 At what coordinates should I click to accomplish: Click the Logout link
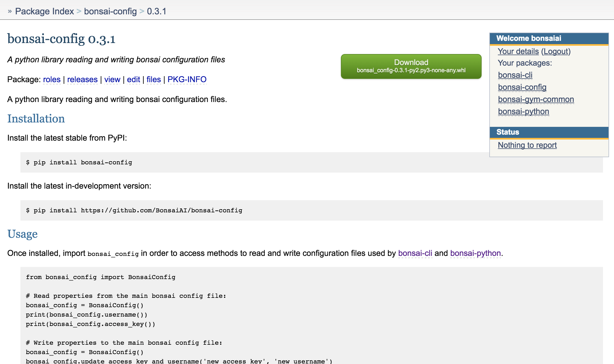pyautogui.click(x=556, y=51)
